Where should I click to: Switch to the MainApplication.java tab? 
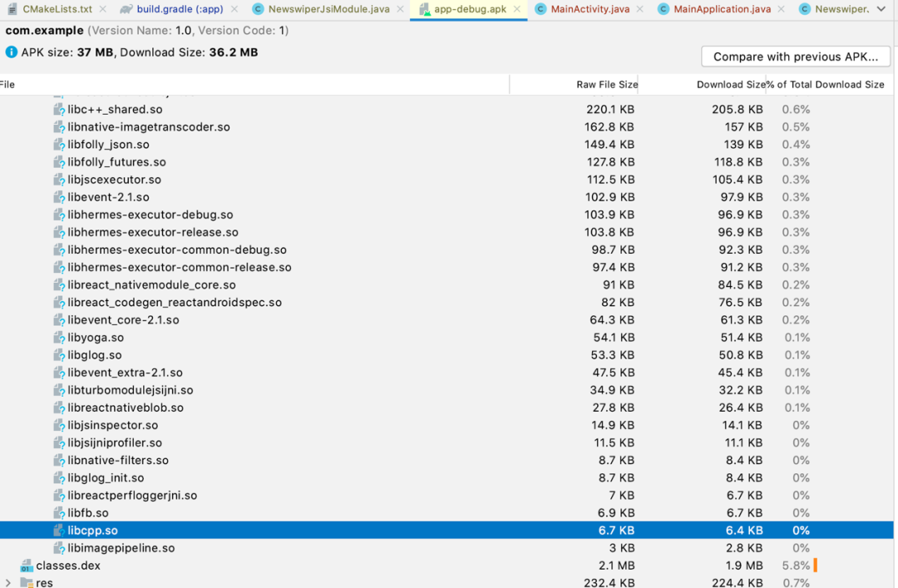722,9
